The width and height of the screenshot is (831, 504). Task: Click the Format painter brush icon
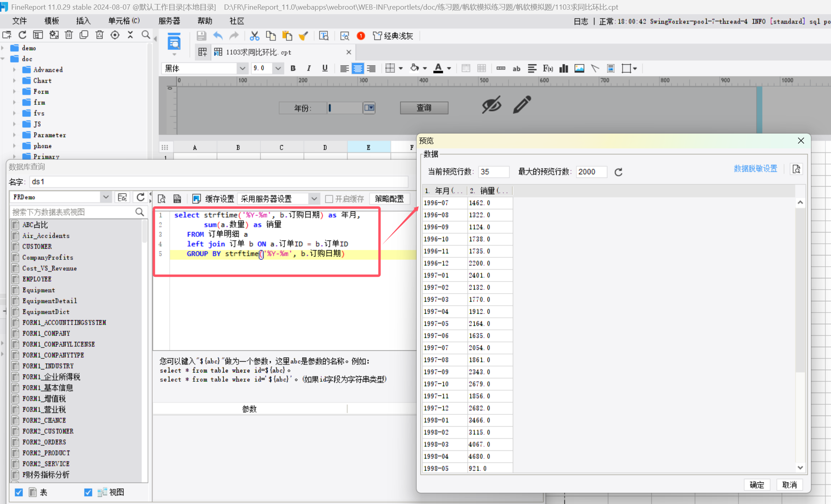(x=303, y=36)
